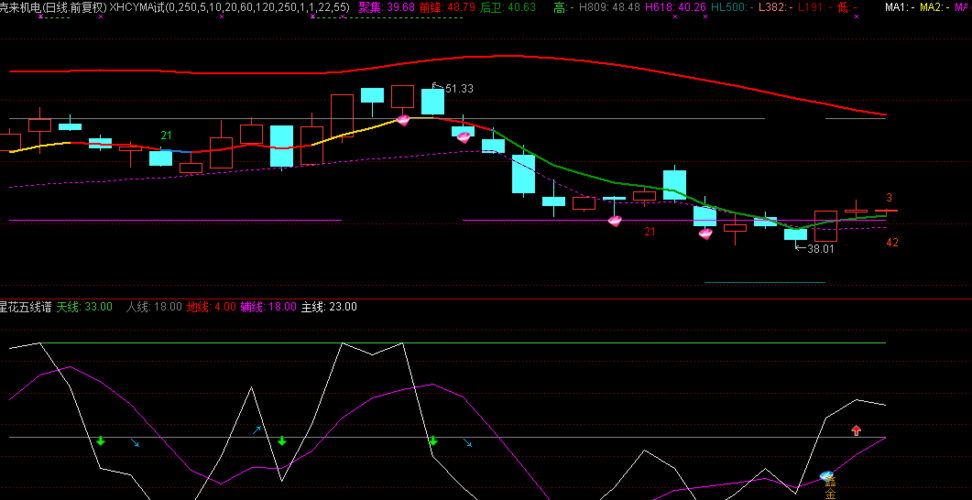
Task: Click the cyan candle marked with the 38.01 low
Action: (795, 234)
